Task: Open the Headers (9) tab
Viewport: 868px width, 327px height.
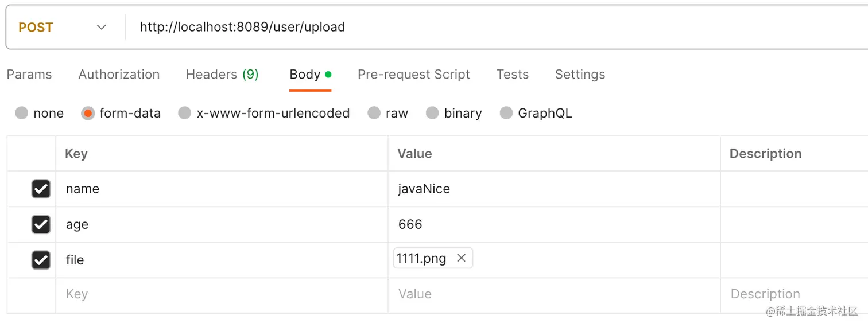Action: [x=222, y=75]
